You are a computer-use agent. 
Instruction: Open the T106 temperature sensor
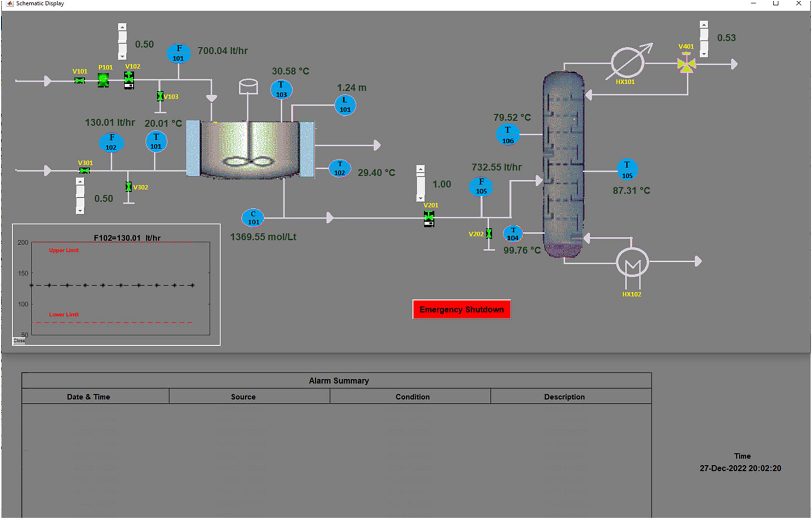click(x=508, y=134)
